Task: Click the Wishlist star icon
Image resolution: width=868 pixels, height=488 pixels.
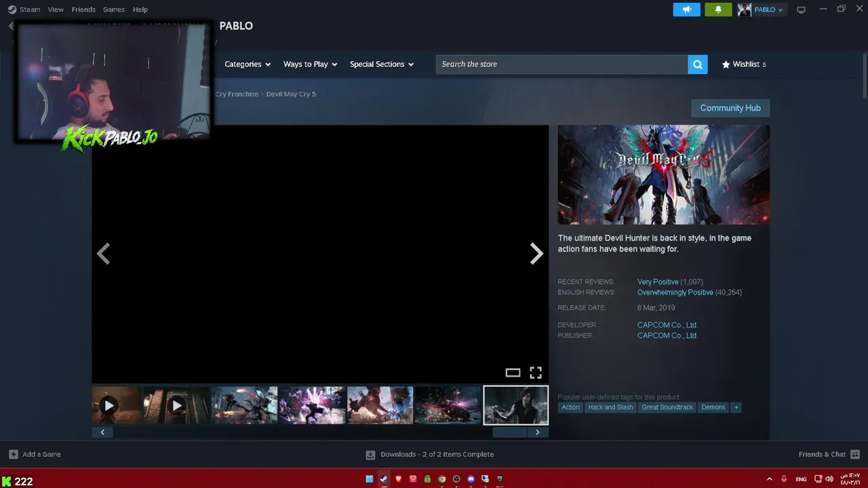Action: (x=726, y=64)
